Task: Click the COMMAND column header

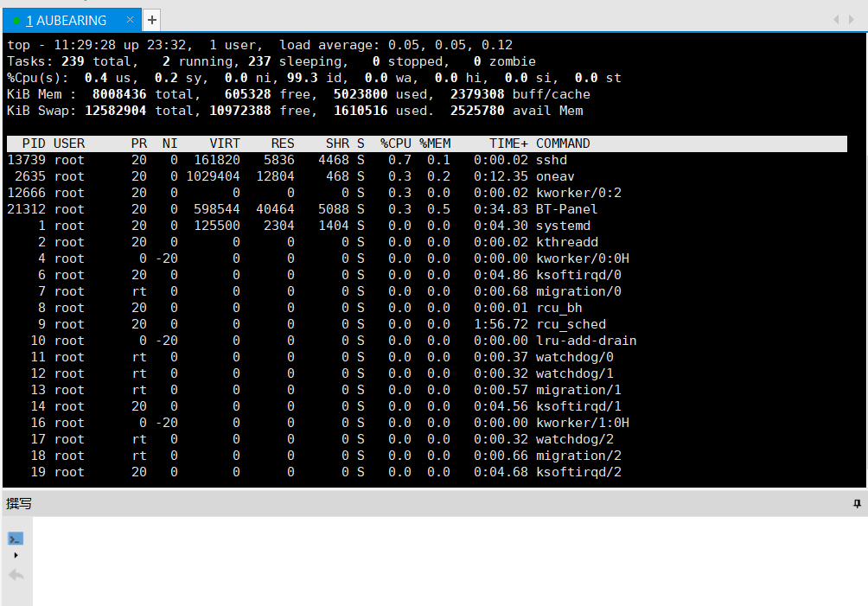Action: pos(563,144)
